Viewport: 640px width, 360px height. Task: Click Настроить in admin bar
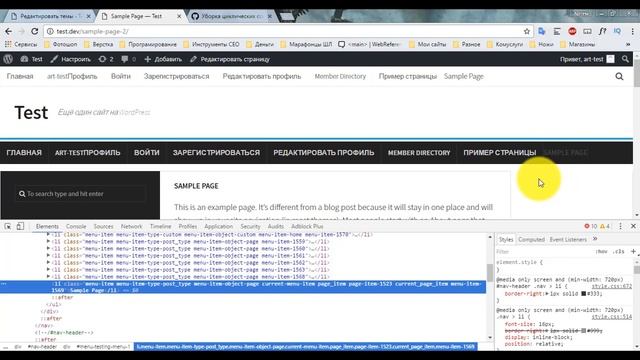tap(71, 59)
